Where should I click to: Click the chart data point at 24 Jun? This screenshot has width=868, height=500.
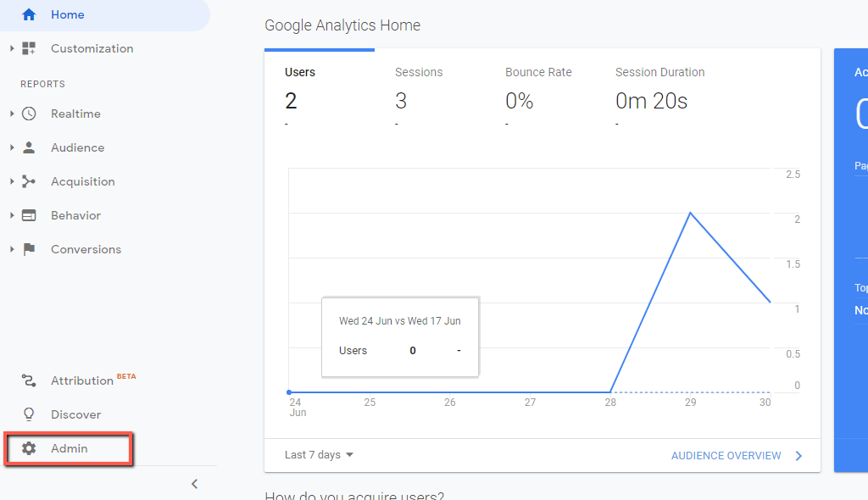(x=289, y=392)
